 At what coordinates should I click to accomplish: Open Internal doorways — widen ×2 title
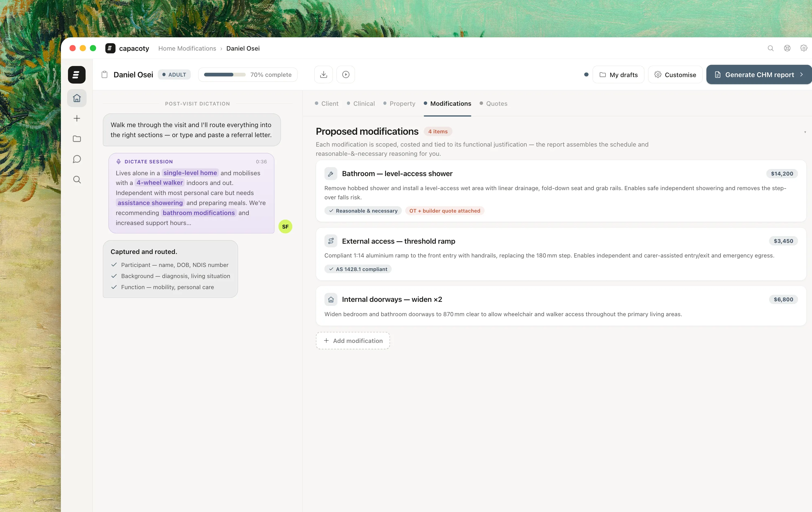point(392,299)
